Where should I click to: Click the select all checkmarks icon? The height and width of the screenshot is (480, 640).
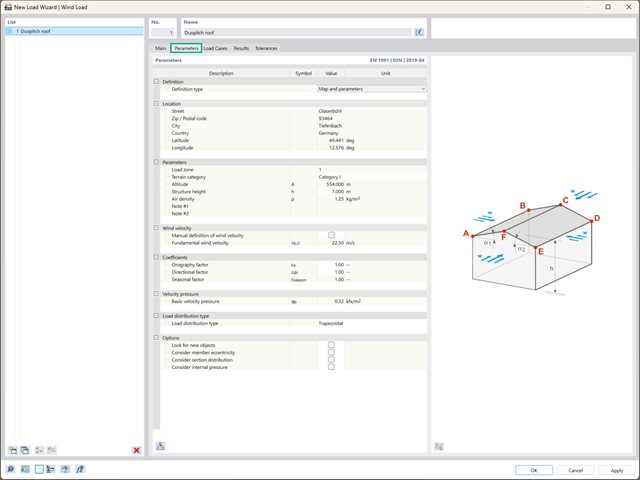(40, 450)
